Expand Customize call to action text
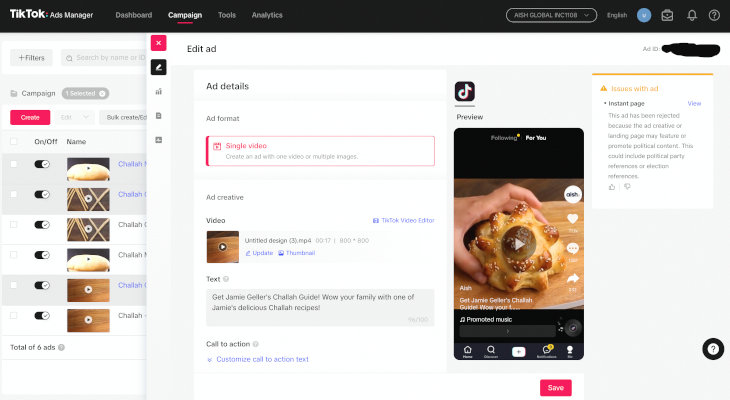The image size is (730, 400). pyautogui.click(x=262, y=359)
